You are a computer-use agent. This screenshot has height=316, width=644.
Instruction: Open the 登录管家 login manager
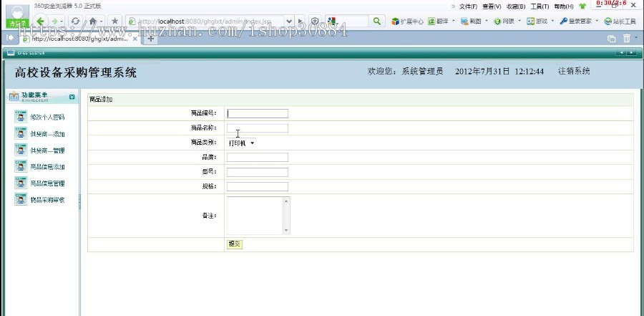click(x=576, y=21)
